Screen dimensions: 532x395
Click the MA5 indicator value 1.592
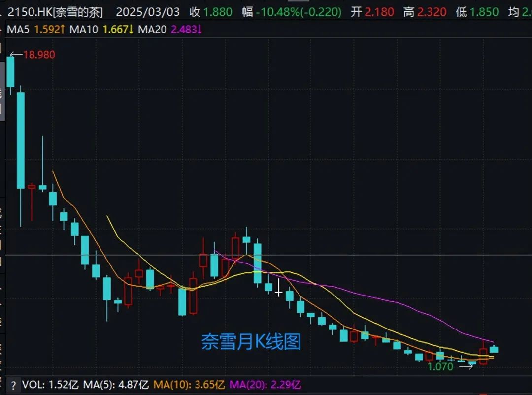[x=49, y=30]
